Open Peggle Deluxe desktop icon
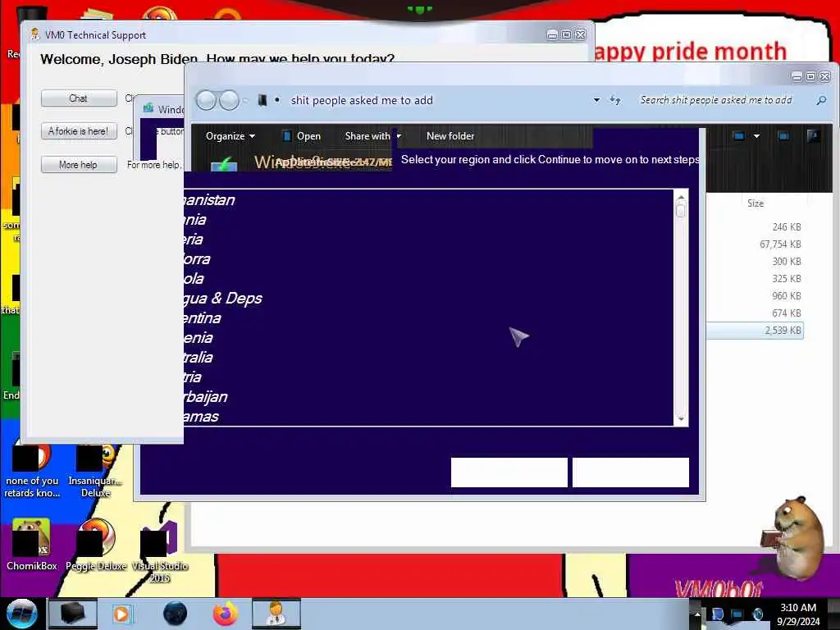Image resolution: width=840 pixels, height=630 pixels. [x=96, y=545]
